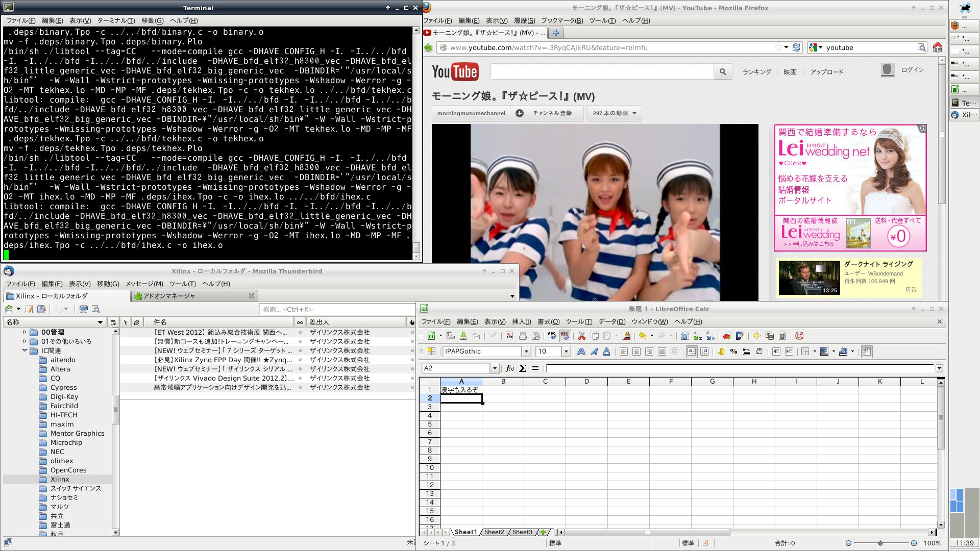Viewport: 980px width, 551px height.
Task: Click the YouTube search magnifier button
Action: point(723,72)
